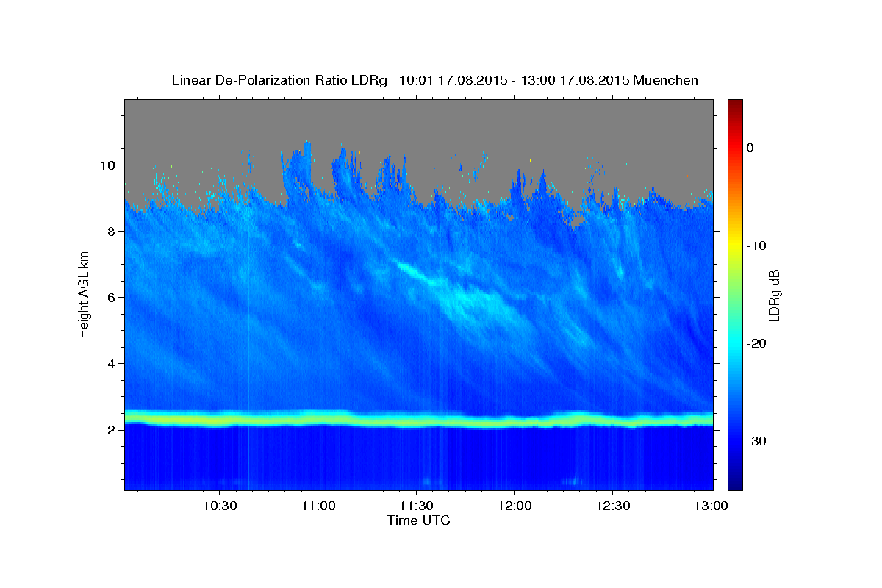Click the height label '10' on y-axis
The image size is (882, 588).
point(110,165)
